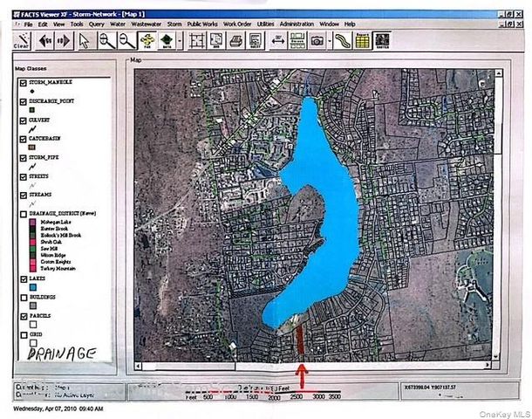Image resolution: width=532 pixels, height=419 pixels.
Task: Open dropdown arrow beside the camera icon
Action: click(x=330, y=40)
